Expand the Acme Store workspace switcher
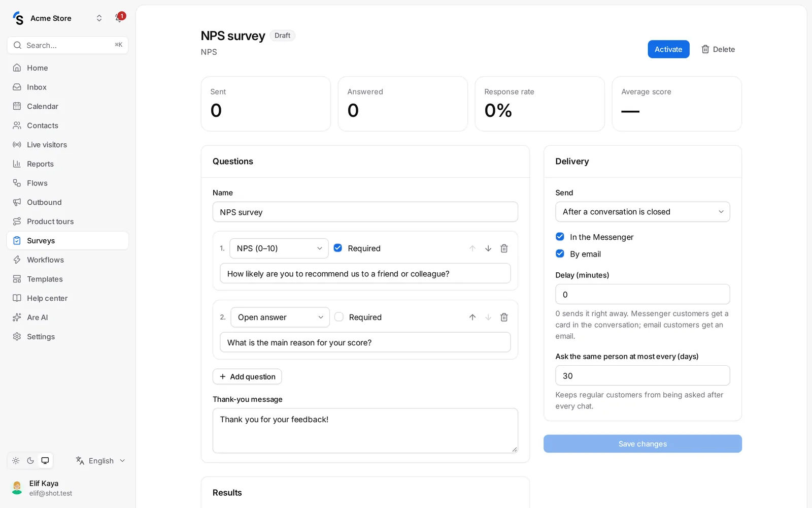This screenshot has height=508, width=812. (x=99, y=18)
